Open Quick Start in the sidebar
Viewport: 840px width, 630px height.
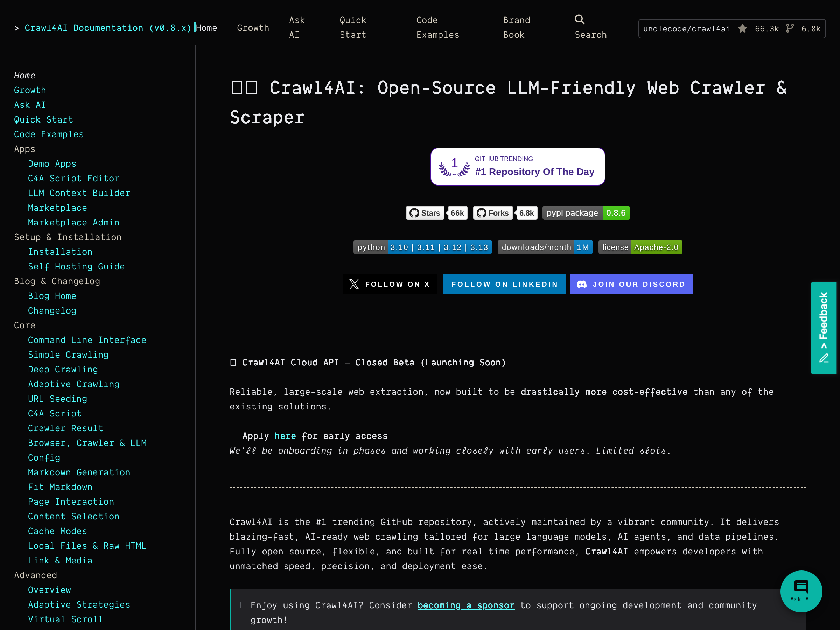tap(43, 120)
